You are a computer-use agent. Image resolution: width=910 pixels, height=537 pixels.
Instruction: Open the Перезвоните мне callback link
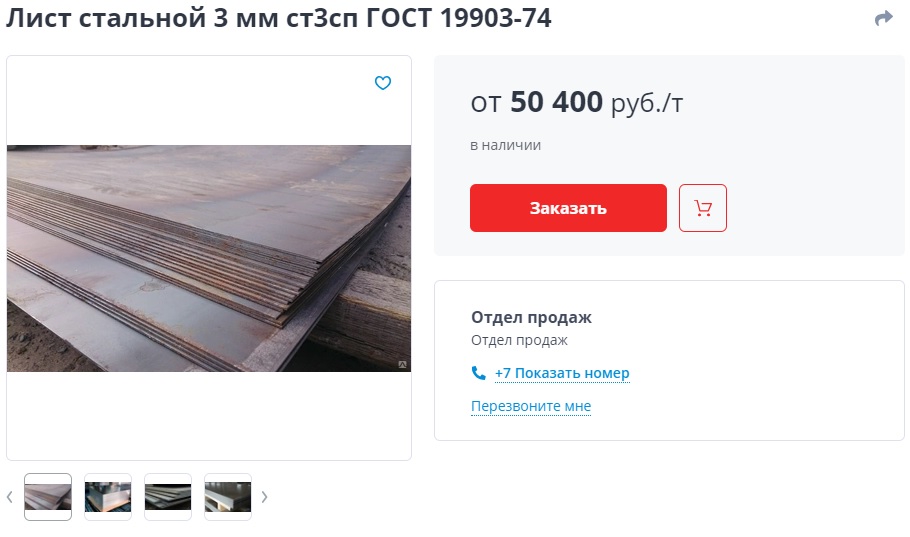click(531, 406)
